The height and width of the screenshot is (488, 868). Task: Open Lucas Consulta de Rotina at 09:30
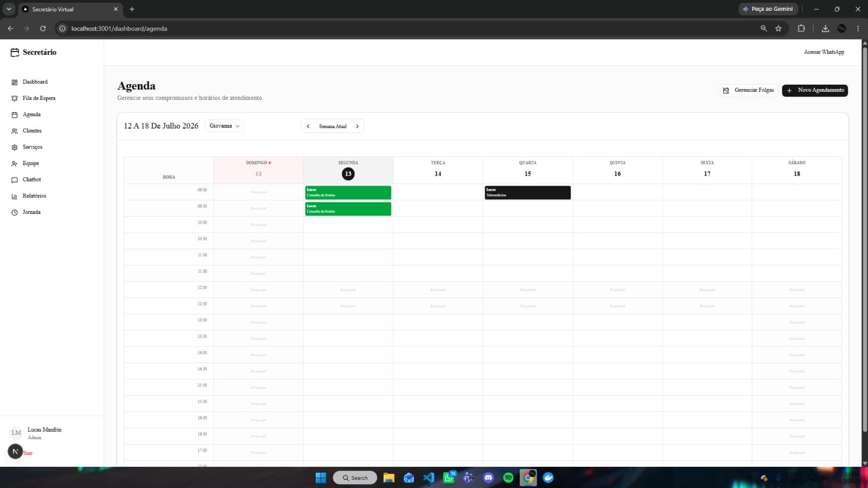pos(348,209)
